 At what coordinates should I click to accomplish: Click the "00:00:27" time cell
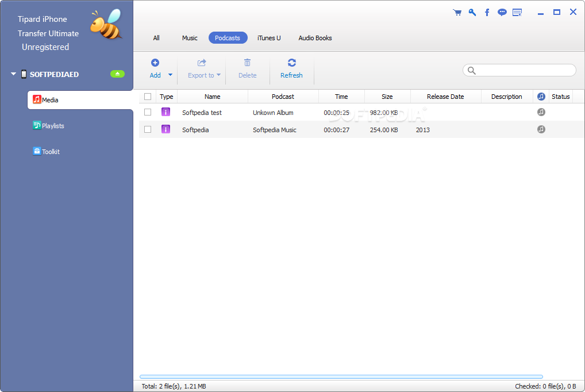(x=337, y=129)
